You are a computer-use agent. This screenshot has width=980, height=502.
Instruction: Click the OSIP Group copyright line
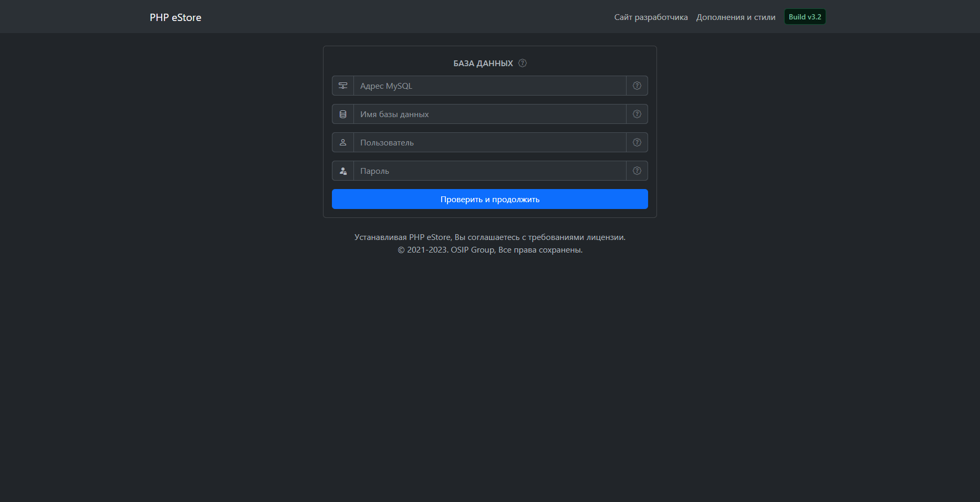(x=489, y=250)
